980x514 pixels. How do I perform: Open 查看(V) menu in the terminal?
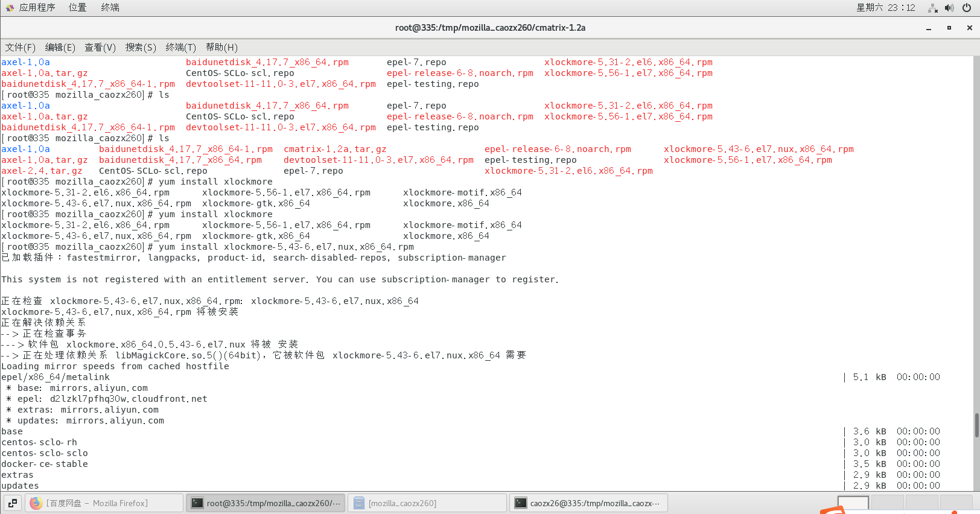100,47
